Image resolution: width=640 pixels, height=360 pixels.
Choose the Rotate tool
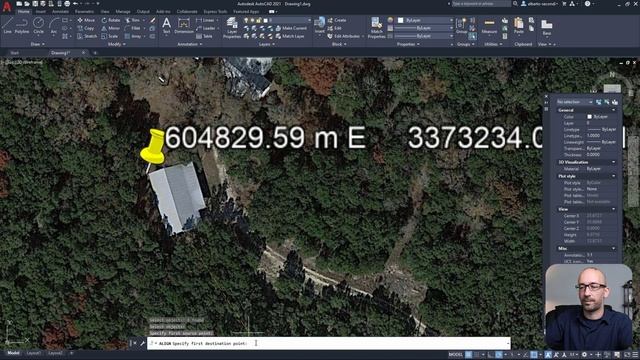111,20
